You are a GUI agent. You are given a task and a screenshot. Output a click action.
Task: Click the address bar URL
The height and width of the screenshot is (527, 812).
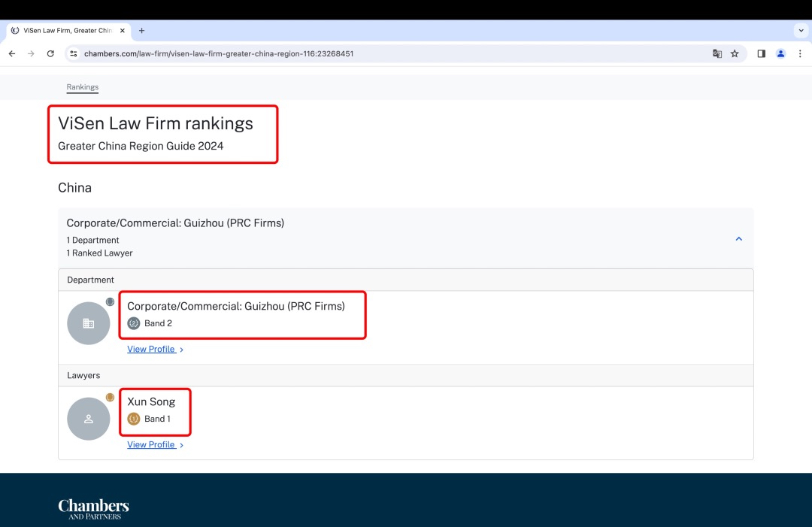219,54
